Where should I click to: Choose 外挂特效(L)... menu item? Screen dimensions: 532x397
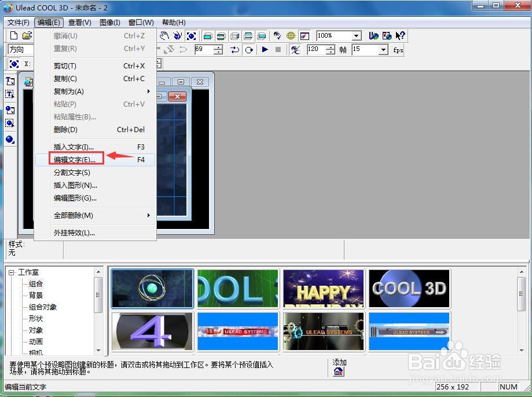pos(95,232)
